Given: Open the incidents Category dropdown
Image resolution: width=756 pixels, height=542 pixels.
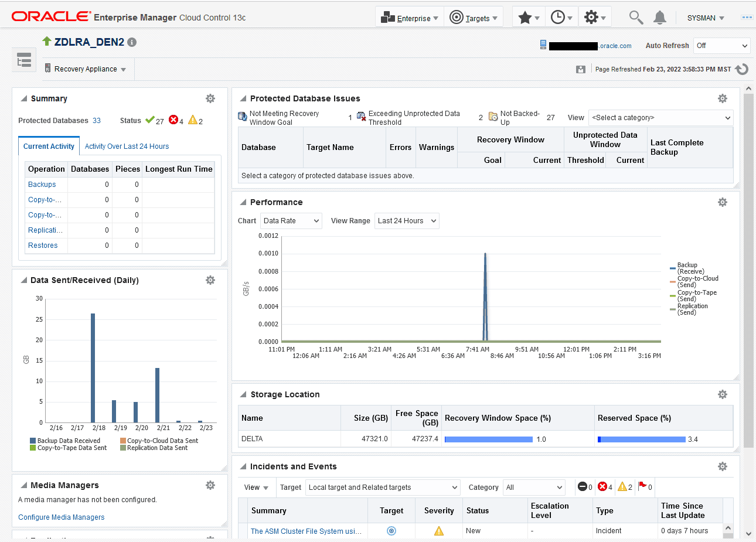Looking at the screenshot, I should [x=534, y=488].
